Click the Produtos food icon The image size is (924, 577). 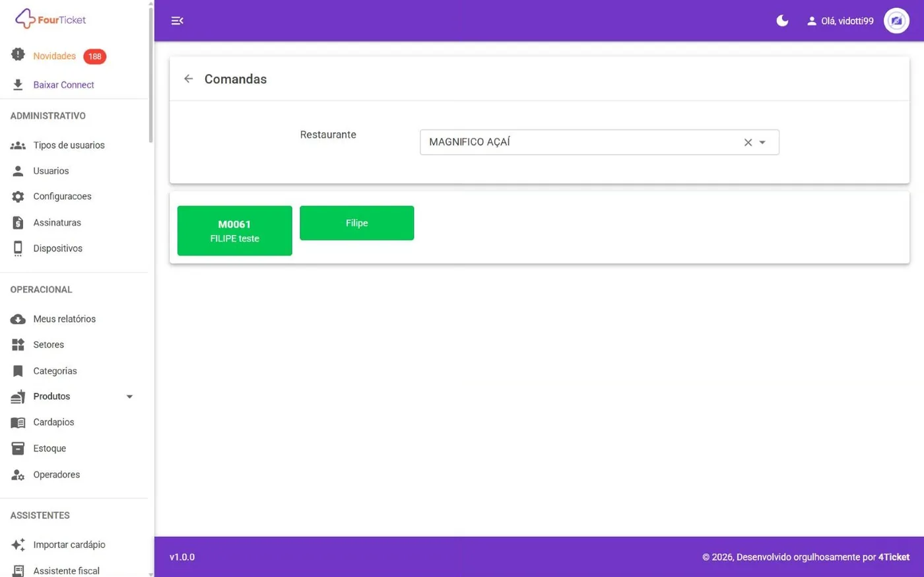(18, 396)
